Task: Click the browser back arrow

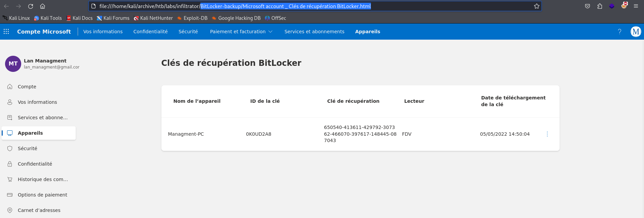Action: click(6, 6)
